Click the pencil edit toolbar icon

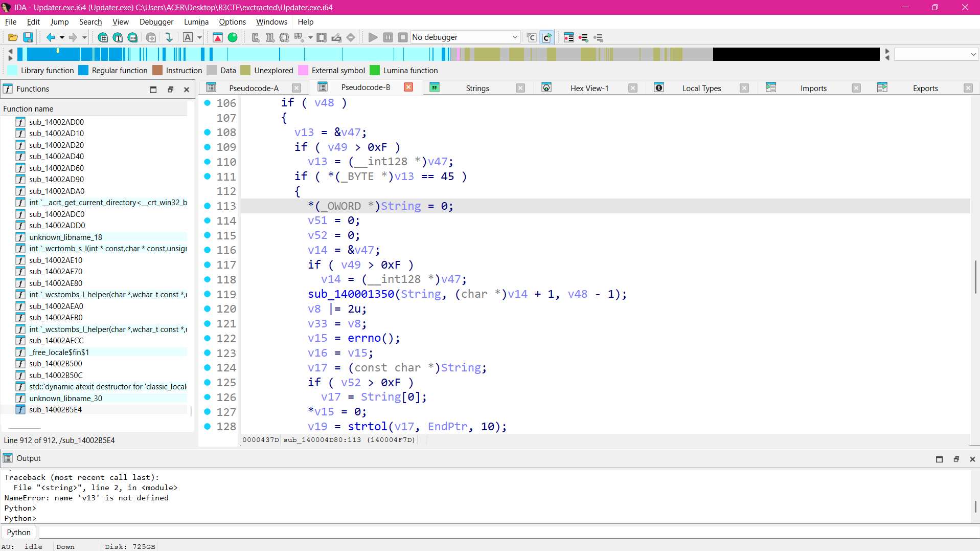(336, 37)
